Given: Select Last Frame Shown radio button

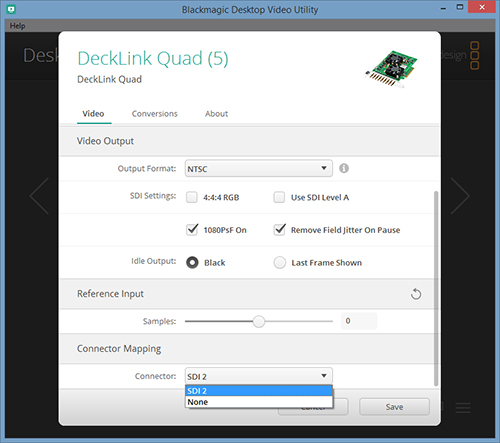Looking at the screenshot, I should 280,263.
